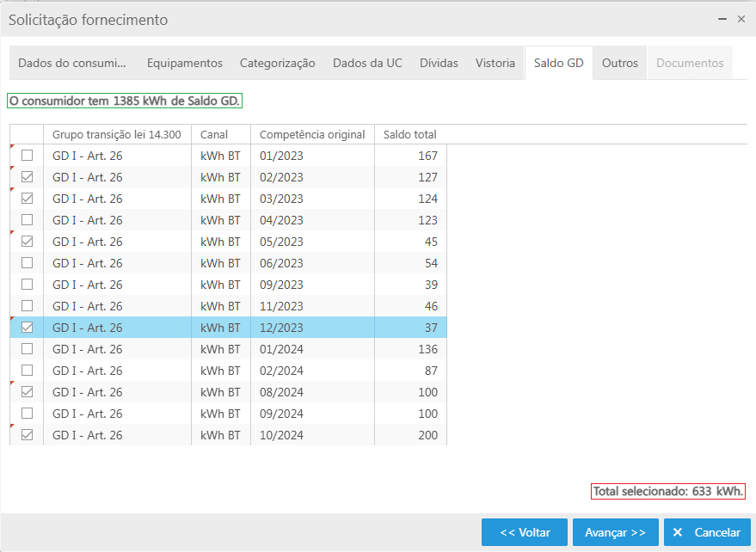
Task: Sort by Saldo total column header
Action: click(410, 134)
